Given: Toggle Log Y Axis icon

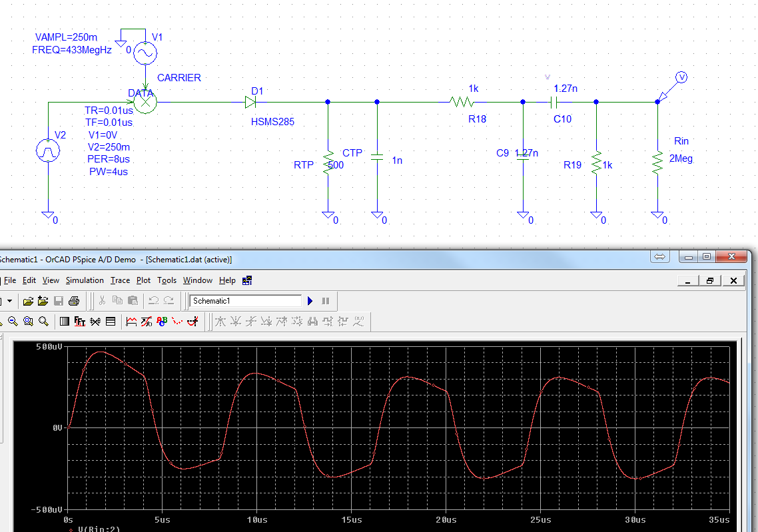Looking at the screenshot, I should (110, 322).
